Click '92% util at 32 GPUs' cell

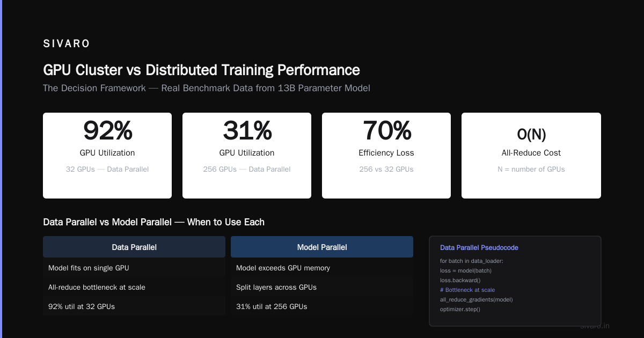tap(134, 306)
